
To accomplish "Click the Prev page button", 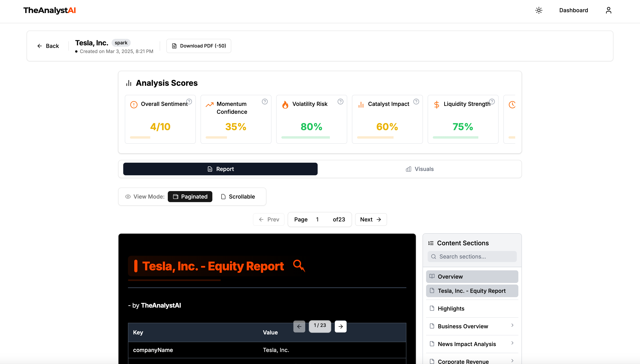I will pos(269,219).
